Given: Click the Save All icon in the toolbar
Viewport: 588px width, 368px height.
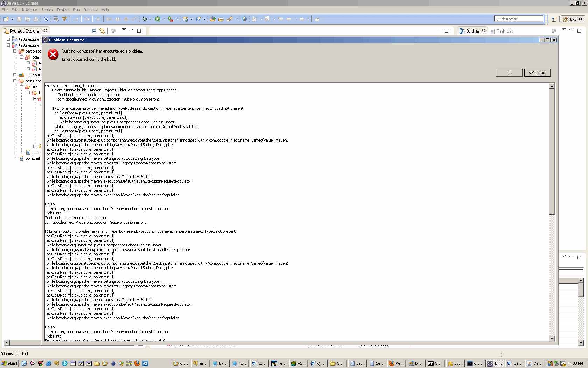Looking at the screenshot, I should click(x=27, y=19).
